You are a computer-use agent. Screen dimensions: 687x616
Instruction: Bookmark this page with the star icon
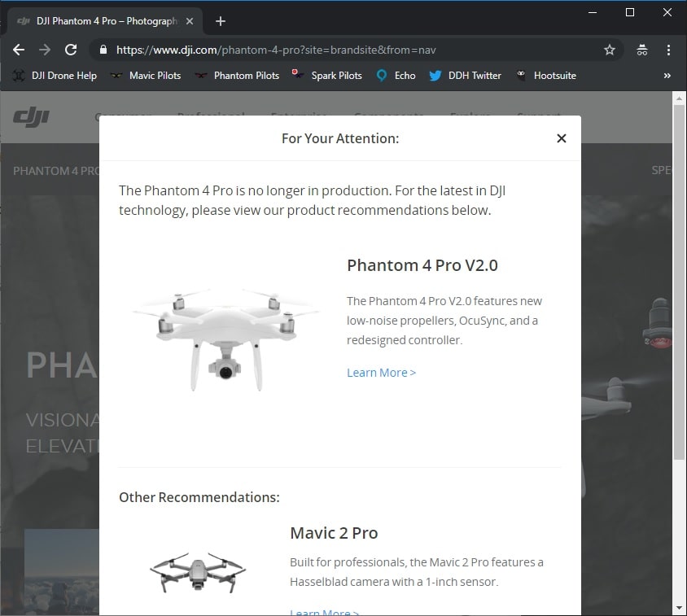click(610, 50)
